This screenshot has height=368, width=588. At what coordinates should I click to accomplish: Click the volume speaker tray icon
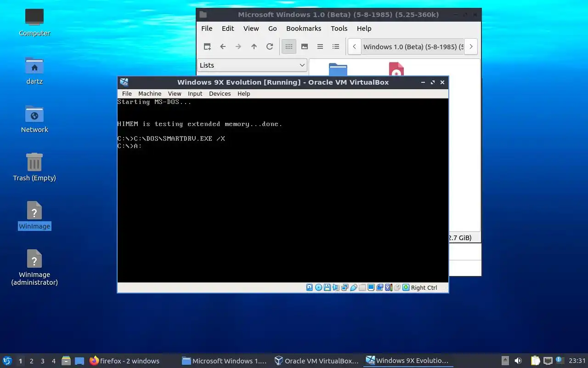518,361
